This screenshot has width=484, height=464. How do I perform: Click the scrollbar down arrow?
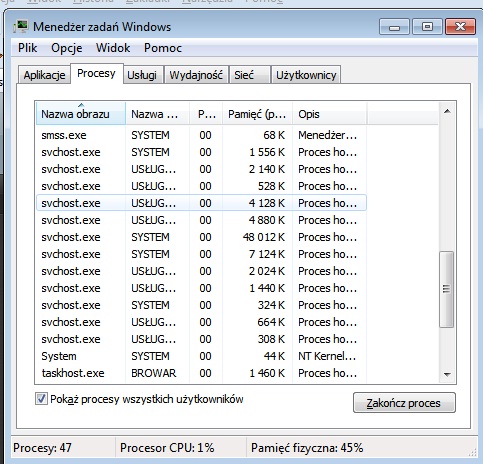tap(447, 375)
